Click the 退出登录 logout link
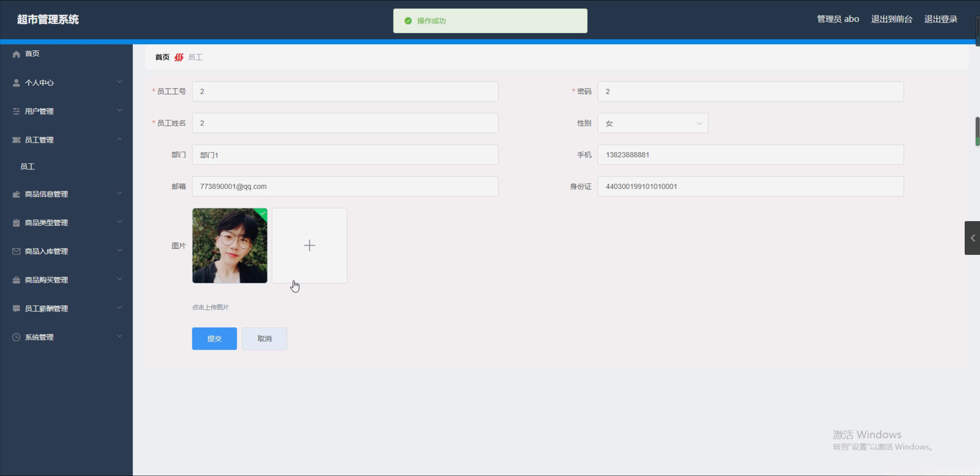Viewport: 980px width, 476px height. click(x=940, y=19)
